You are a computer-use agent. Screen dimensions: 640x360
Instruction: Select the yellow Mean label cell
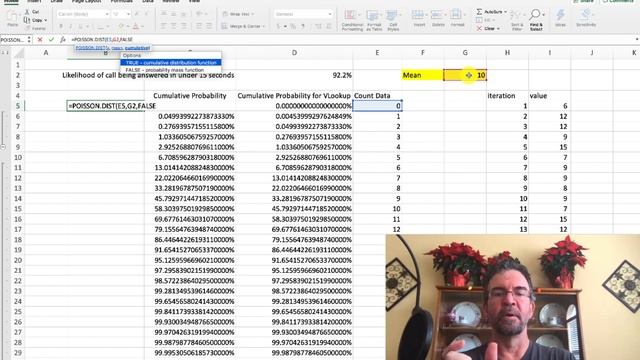coord(422,75)
